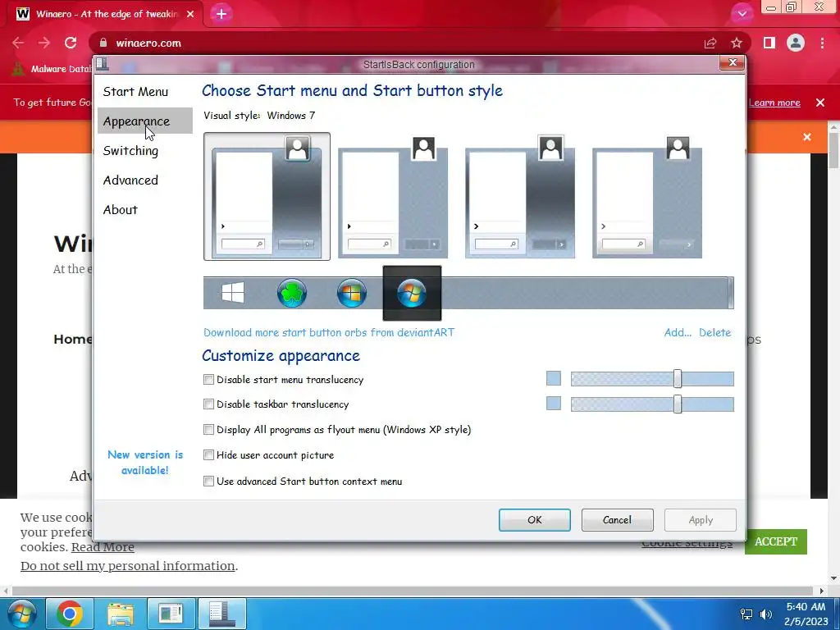The image size is (840, 630).
Task: Bookmark this page with the star icon
Action: tap(737, 43)
